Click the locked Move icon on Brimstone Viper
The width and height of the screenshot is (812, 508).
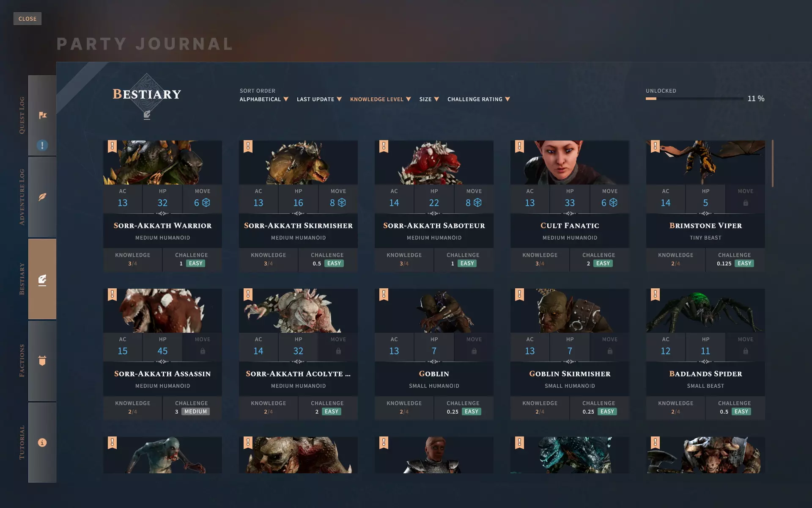pos(746,203)
